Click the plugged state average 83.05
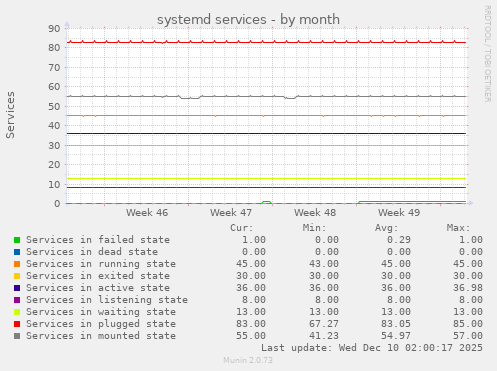The height and width of the screenshot is (371, 497). click(x=396, y=324)
